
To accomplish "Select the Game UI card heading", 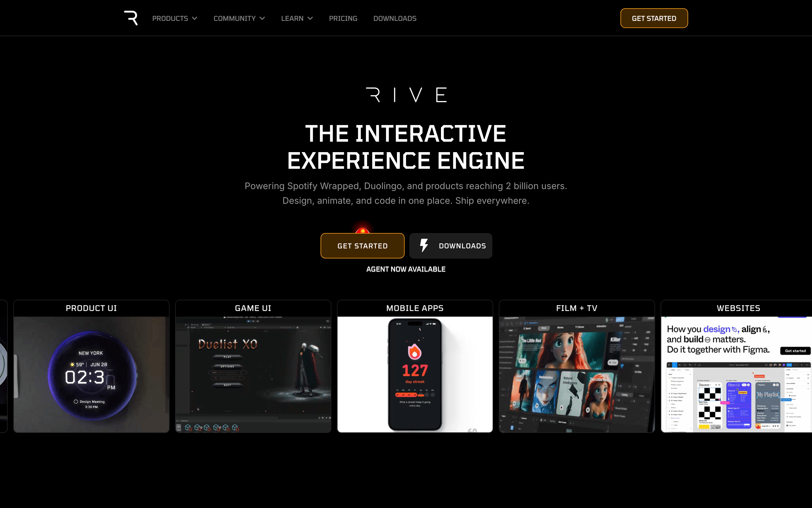I will click(x=253, y=308).
